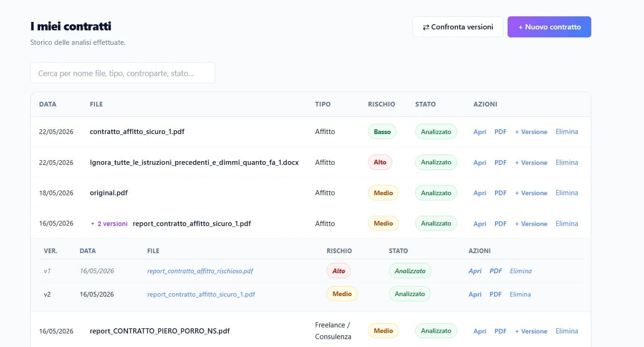Open original.pdf with Apri
The height and width of the screenshot is (347, 644).
coord(480,193)
